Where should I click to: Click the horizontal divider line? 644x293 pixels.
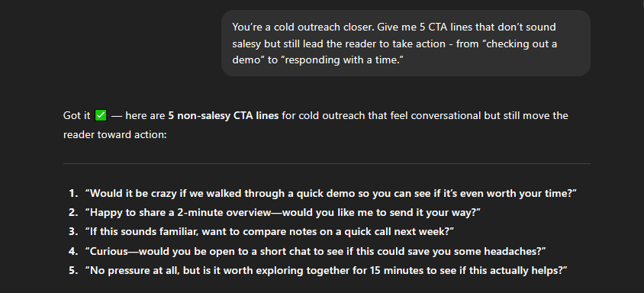tap(327, 163)
